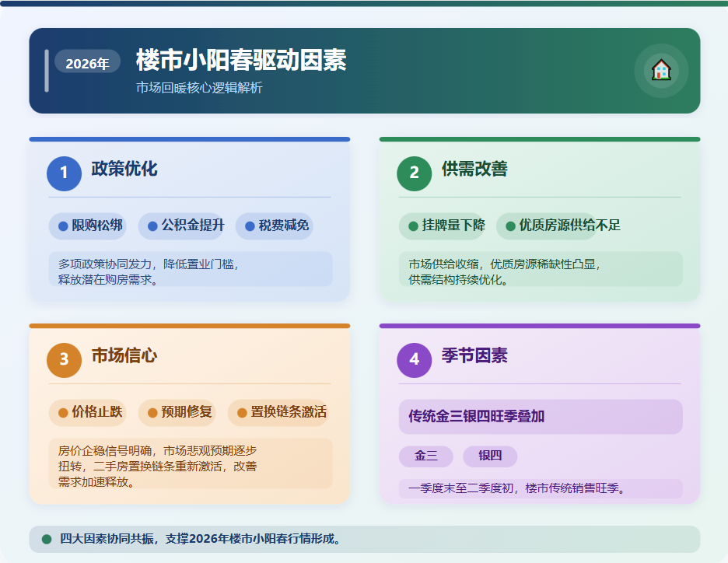Select the 税费减免 tag
Viewport: 728px width, 563px height.
click(x=275, y=226)
